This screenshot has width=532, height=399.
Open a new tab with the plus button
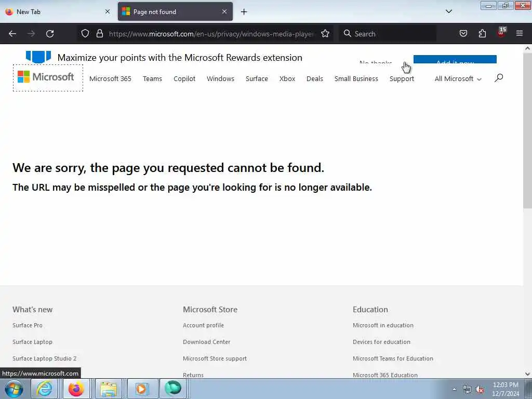click(244, 12)
